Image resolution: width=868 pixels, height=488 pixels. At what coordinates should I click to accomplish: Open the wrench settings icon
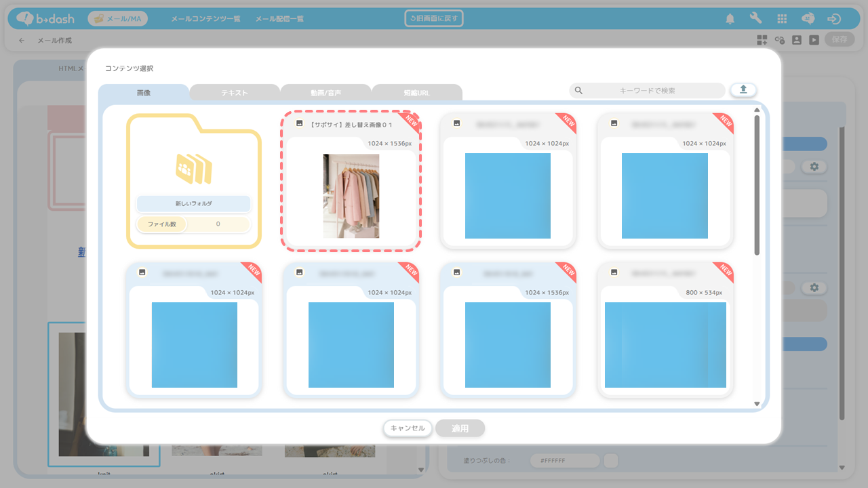(755, 19)
